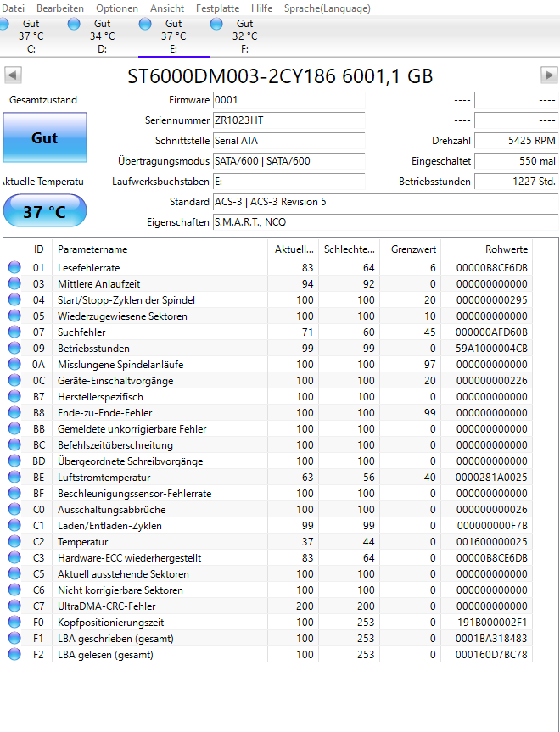
Task: Click the Aktuell... column header
Action: tap(294, 249)
